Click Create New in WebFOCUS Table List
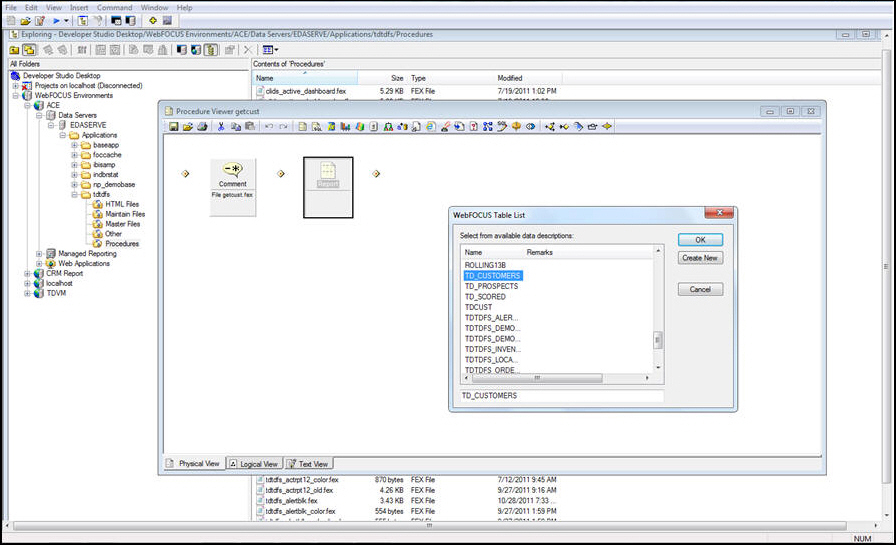Viewport: 896px width, 545px height. tap(701, 258)
